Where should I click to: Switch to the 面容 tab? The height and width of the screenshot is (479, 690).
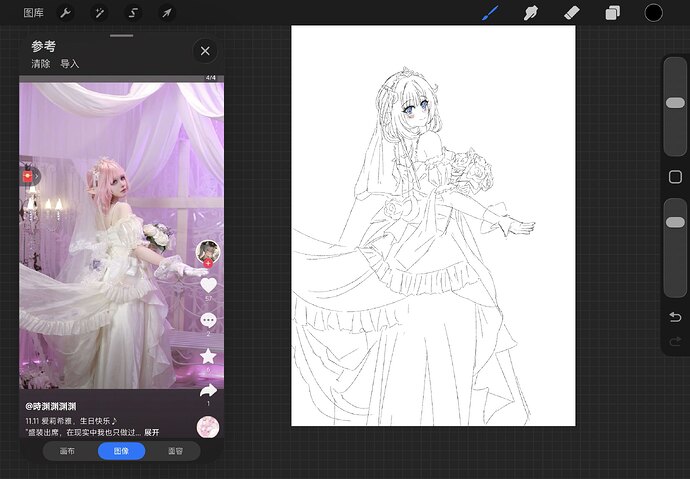click(x=175, y=451)
